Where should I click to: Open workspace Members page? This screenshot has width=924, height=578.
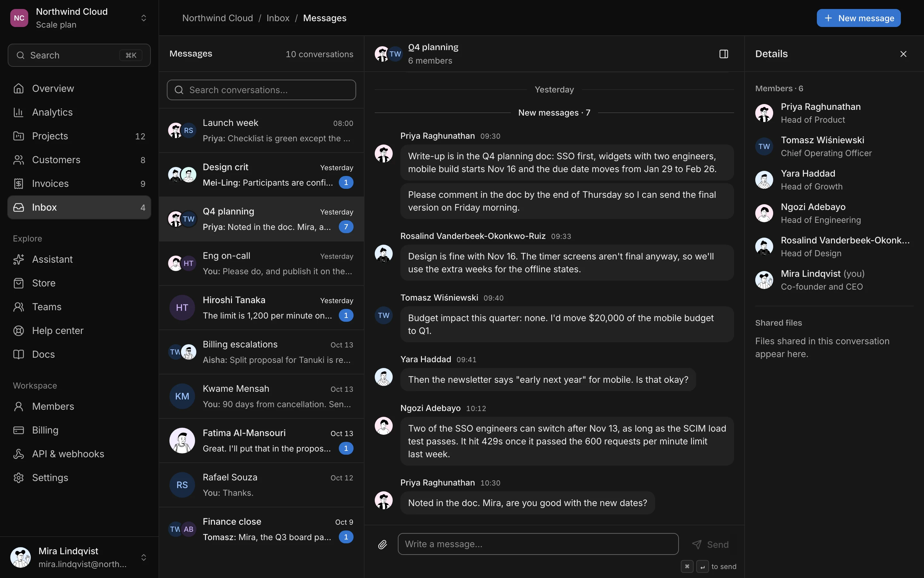[x=79, y=406]
